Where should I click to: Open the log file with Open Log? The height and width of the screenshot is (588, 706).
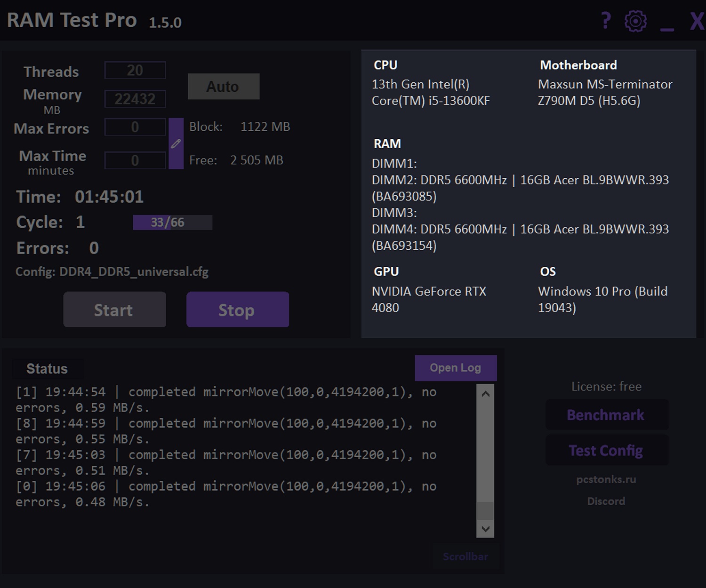[x=455, y=368]
